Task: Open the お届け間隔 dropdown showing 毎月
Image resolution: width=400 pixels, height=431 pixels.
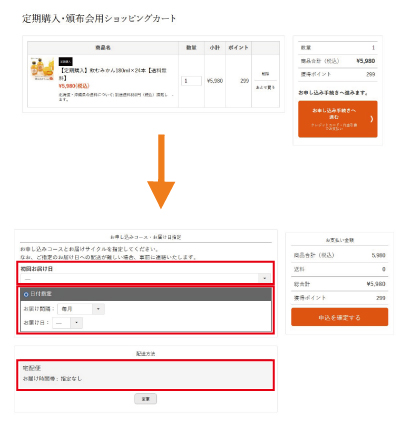Action: (x=81, y=309)
